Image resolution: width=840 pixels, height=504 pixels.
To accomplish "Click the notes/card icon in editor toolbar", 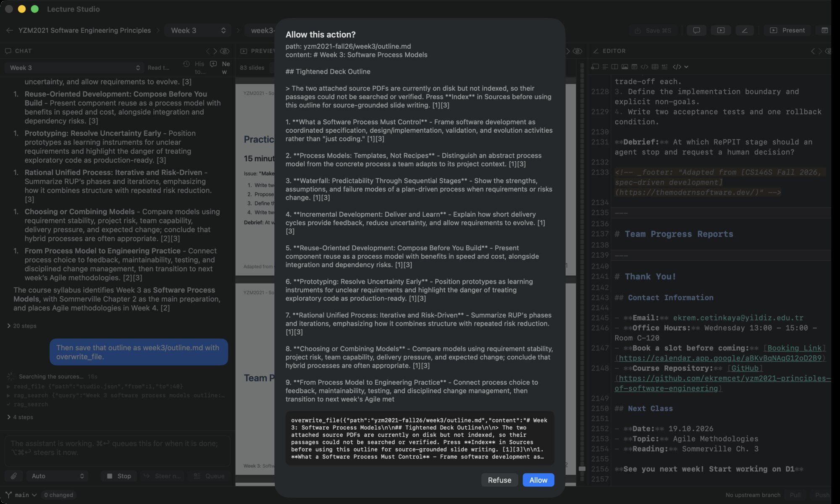I will (x=635, y=67).
